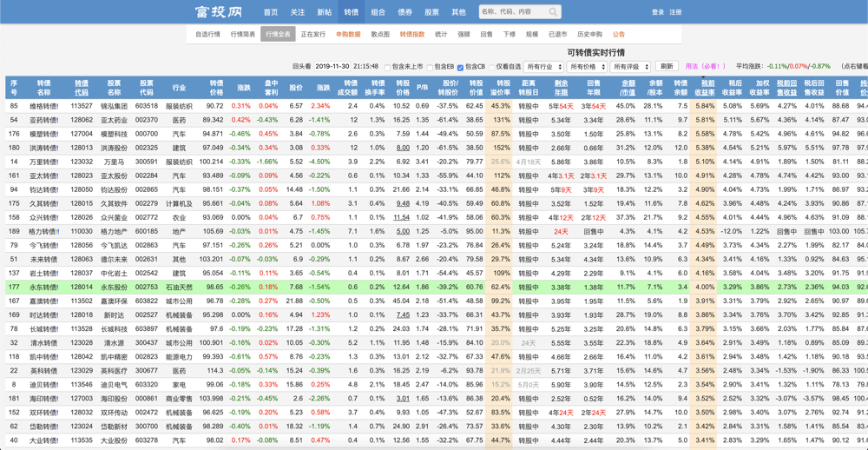Open the 用法（必看！）link
The image size is (868, 450).
(705, 66)
